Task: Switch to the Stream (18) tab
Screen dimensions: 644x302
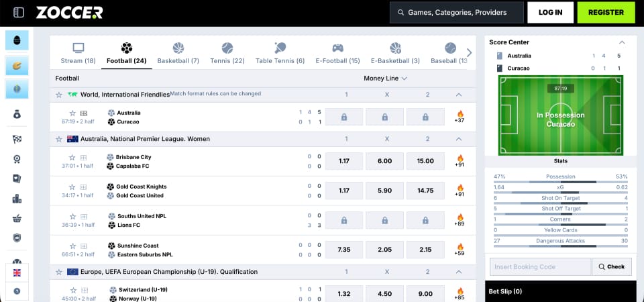Action: point(78,54)
